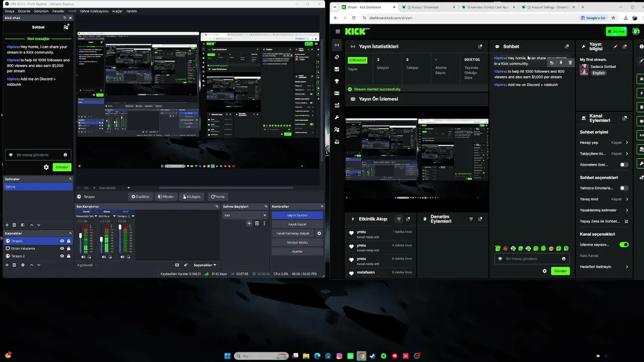Image resolution: width=644 pixels, height=362 pixels.
Task: Open the Görünüm menu in OBS
Action: click(41, 11)
